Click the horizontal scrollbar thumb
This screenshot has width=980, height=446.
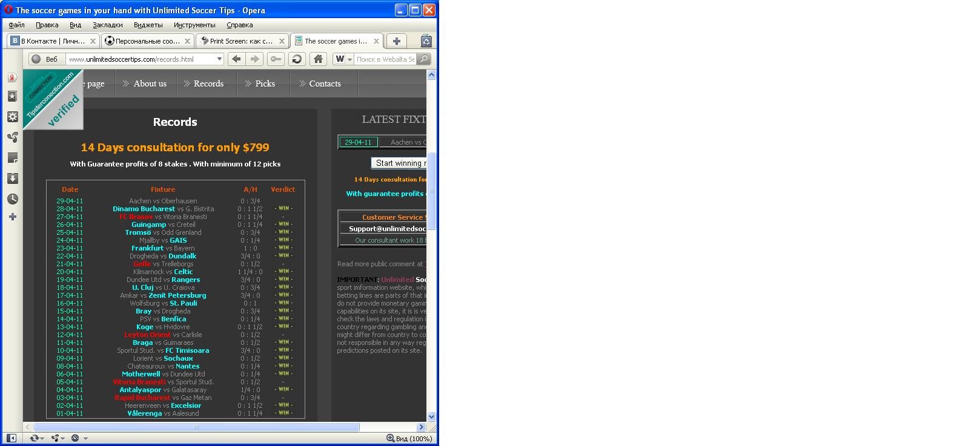click(x=196, y=427)
